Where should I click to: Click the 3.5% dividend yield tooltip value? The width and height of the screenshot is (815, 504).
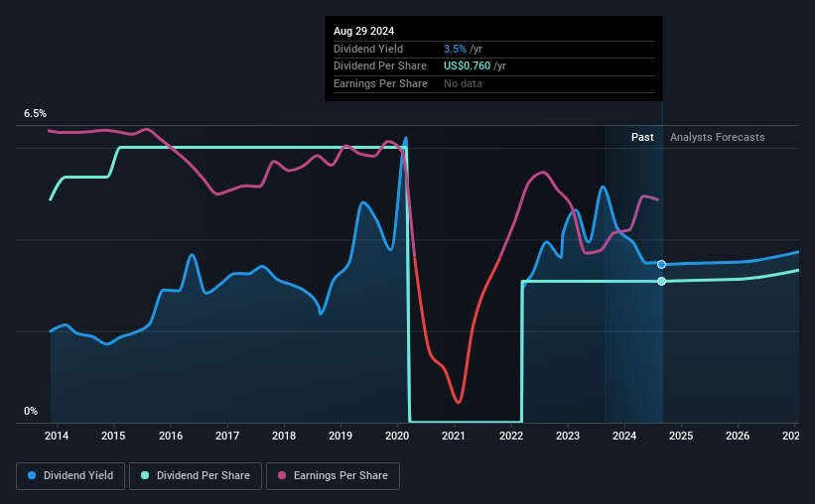[x=455, y=49]
